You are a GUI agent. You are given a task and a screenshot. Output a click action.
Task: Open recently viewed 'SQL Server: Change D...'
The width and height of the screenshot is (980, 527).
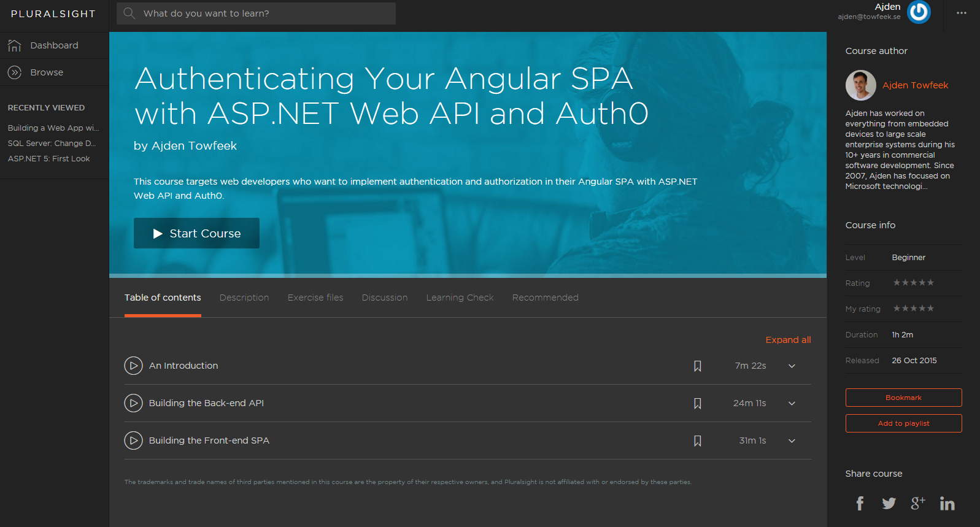[52, 144]
